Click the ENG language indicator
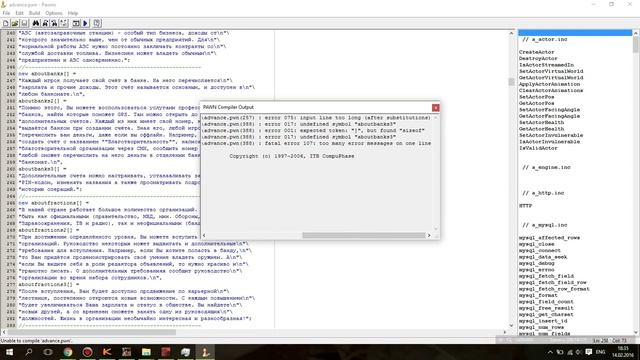The height and width of the screenshot is (360, 640). tap(600, 352)
